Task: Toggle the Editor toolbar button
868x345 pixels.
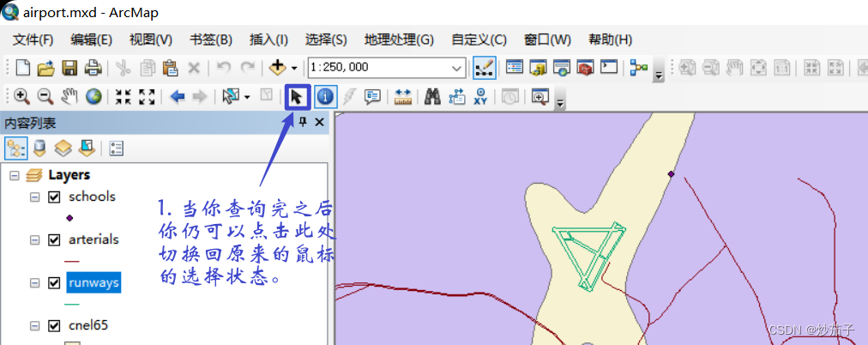Action: 485,68
